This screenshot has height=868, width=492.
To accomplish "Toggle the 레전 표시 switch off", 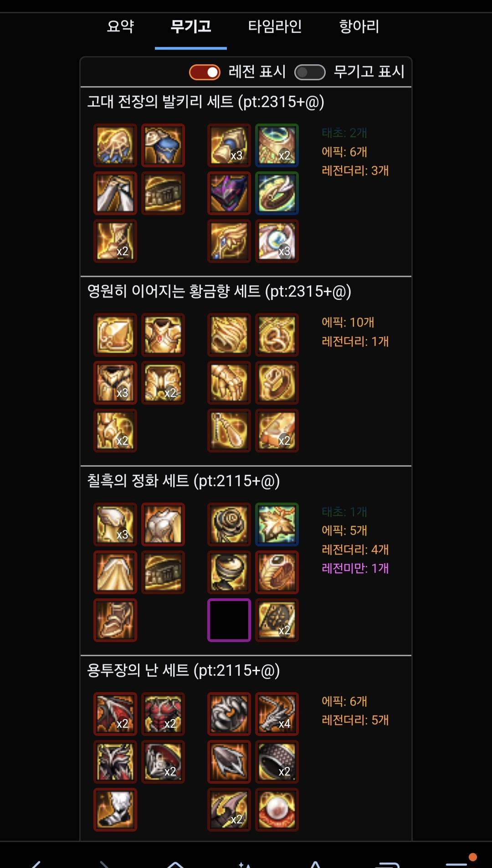I will click(205, 72).
